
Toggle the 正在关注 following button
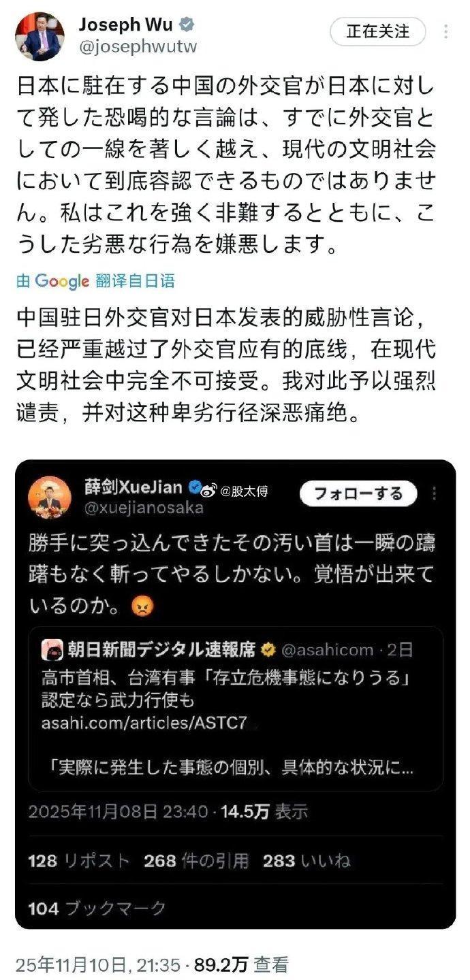pyautogui.click(x=378, y=31)
